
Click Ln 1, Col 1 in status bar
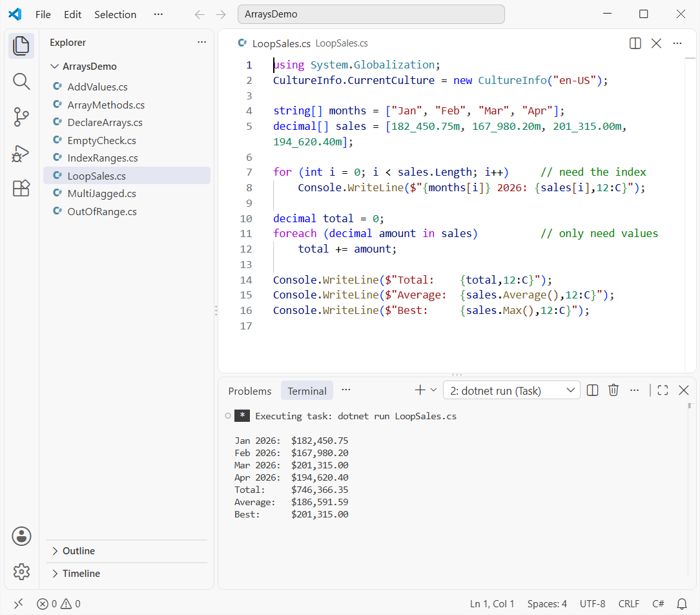pyautogui.click(x=491, y=604)
